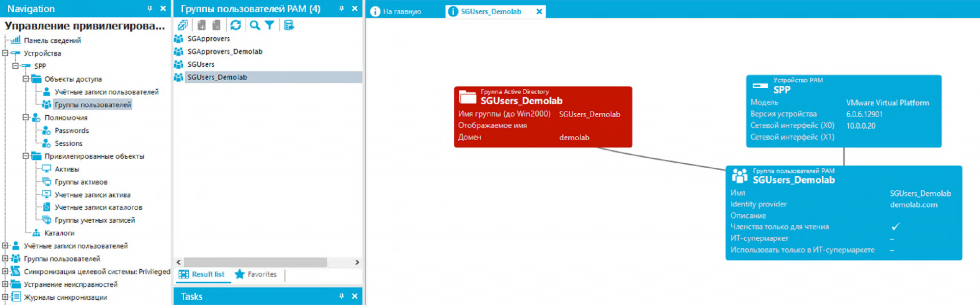Click the SGUsers group icon in the list

[179, 64]
